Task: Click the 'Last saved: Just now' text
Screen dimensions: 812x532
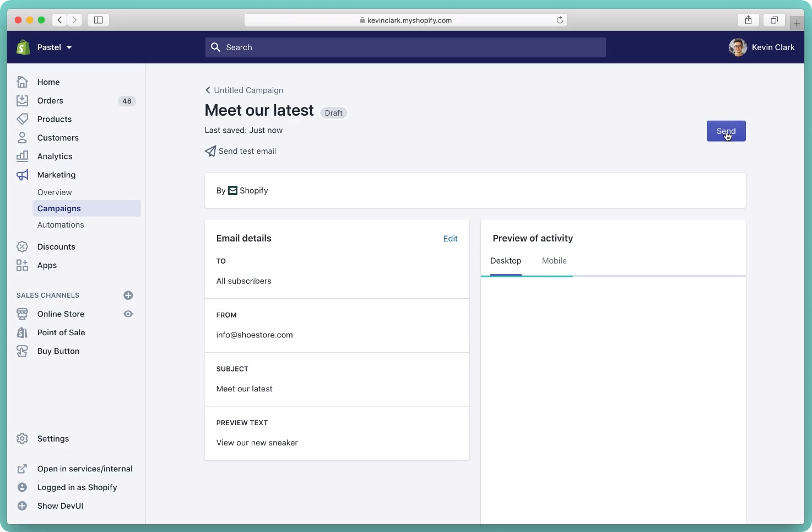Action: click(x=243, y=131)
